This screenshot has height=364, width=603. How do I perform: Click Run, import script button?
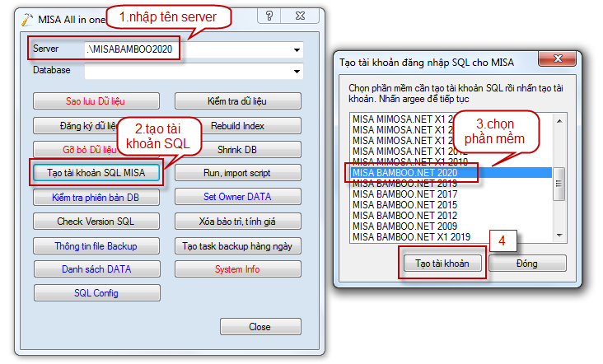pyautogui.click(x=238, y=173)
